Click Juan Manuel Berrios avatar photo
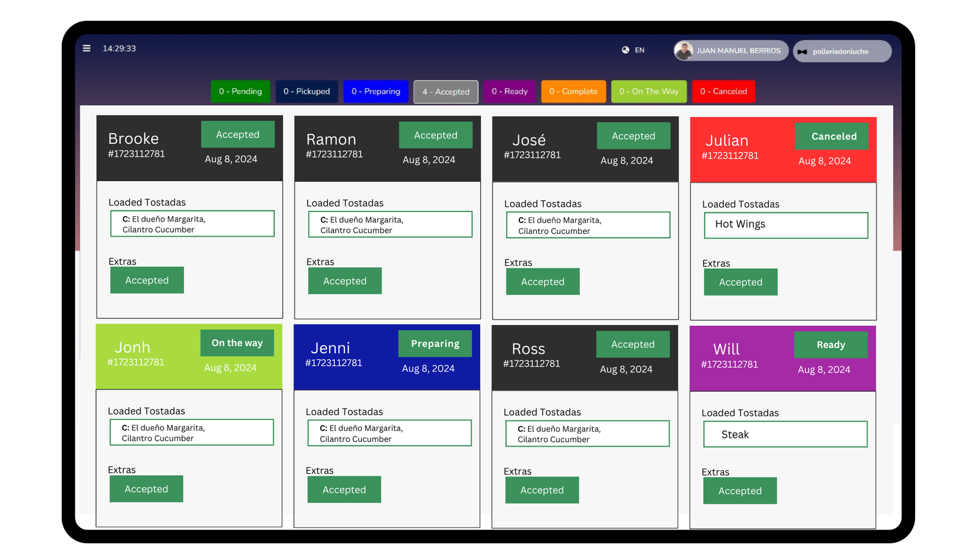Screen dimensions: 980x551 (684, 51)
